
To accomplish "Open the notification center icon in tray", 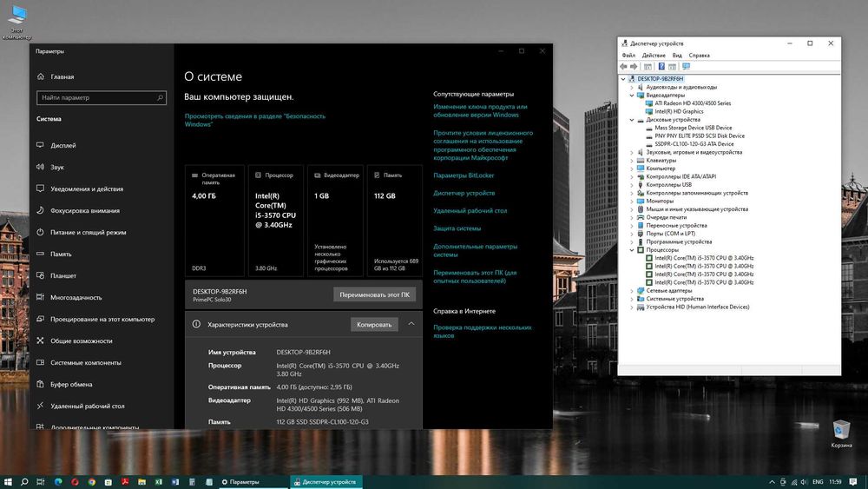I will (853, 482).
